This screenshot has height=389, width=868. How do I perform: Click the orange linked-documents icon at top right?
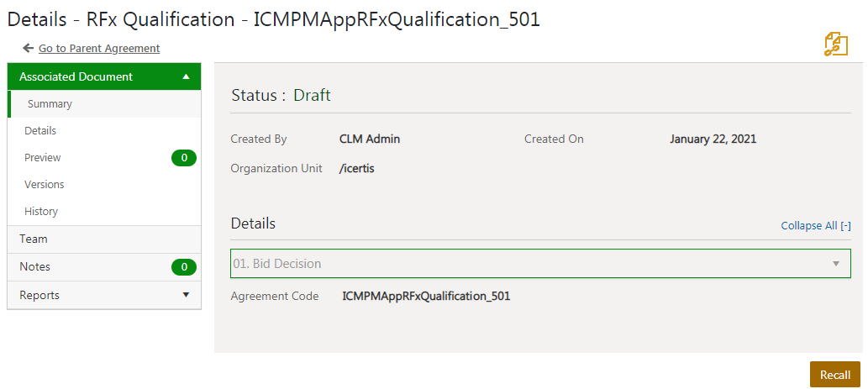click(836, 45)
